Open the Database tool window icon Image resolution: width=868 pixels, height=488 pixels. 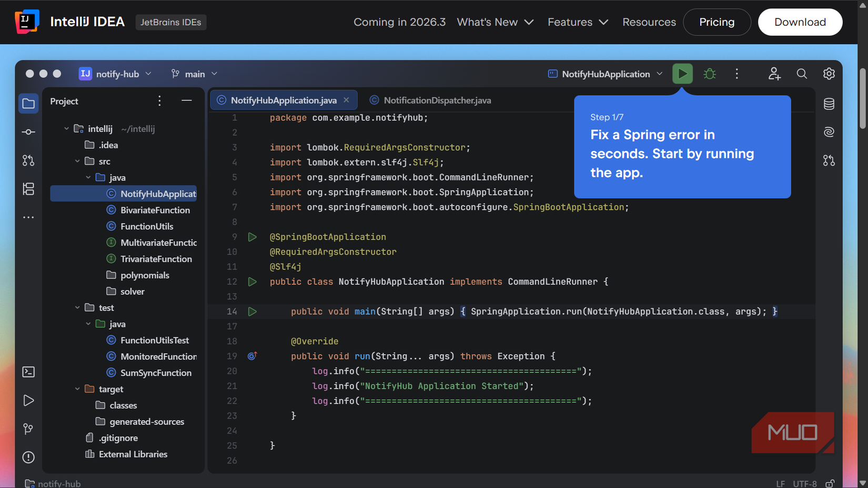(x=829, y=104)
